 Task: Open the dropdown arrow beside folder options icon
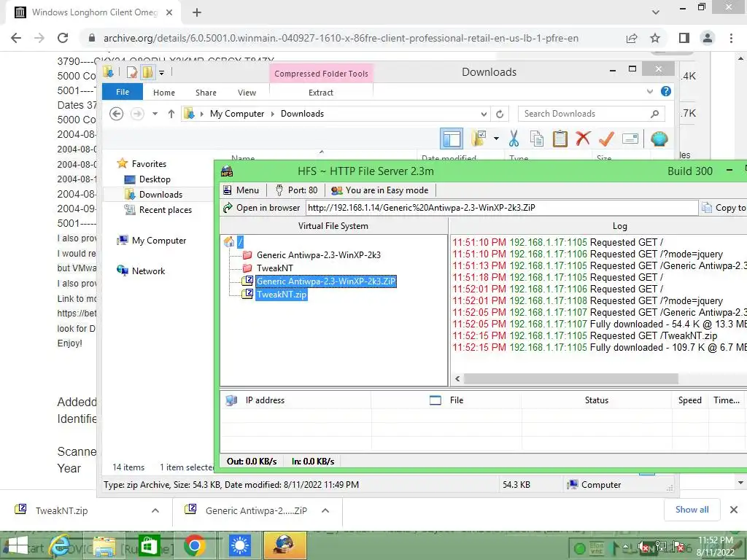(496, 139)
